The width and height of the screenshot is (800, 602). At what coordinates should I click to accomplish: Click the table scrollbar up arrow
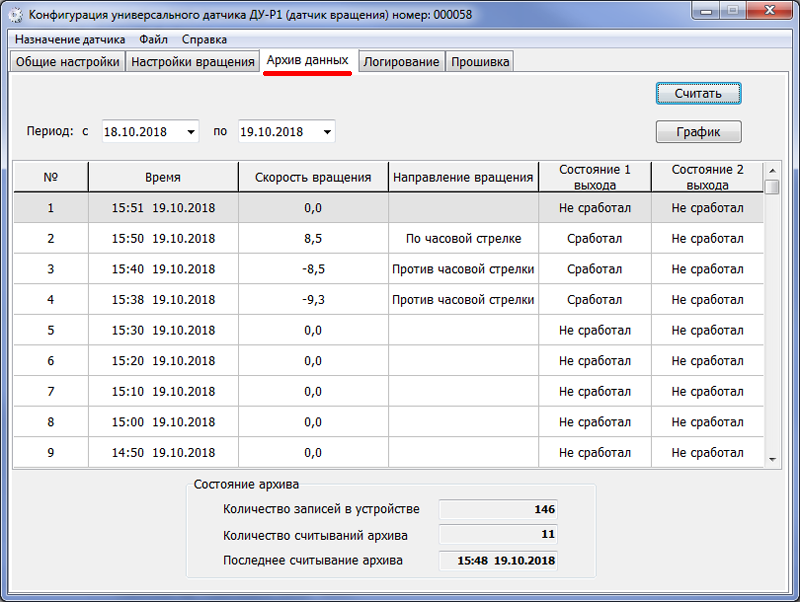[772, 170]
